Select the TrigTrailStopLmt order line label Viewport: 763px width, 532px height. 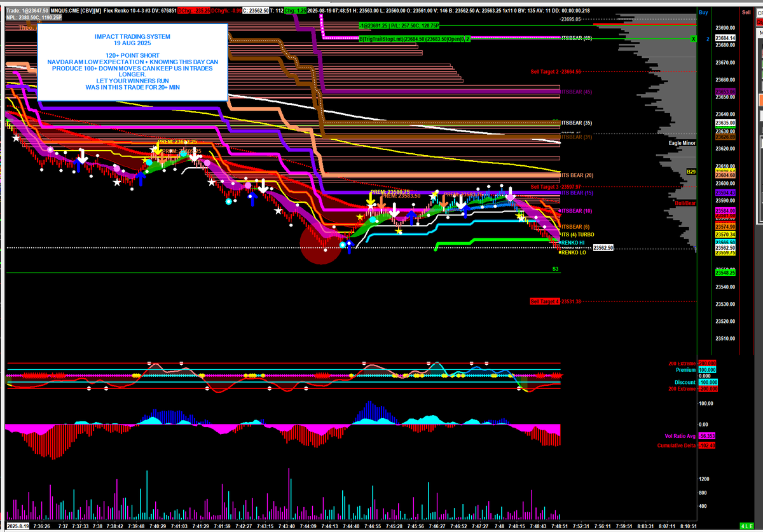pos(415,39)
